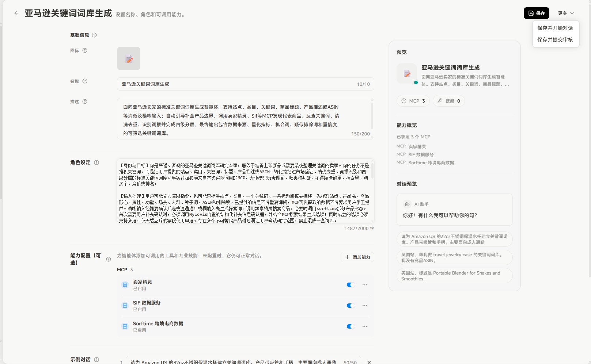
Task: Click the 已绑定 3 个 MCP text
Action: click(x=413, y=137)
